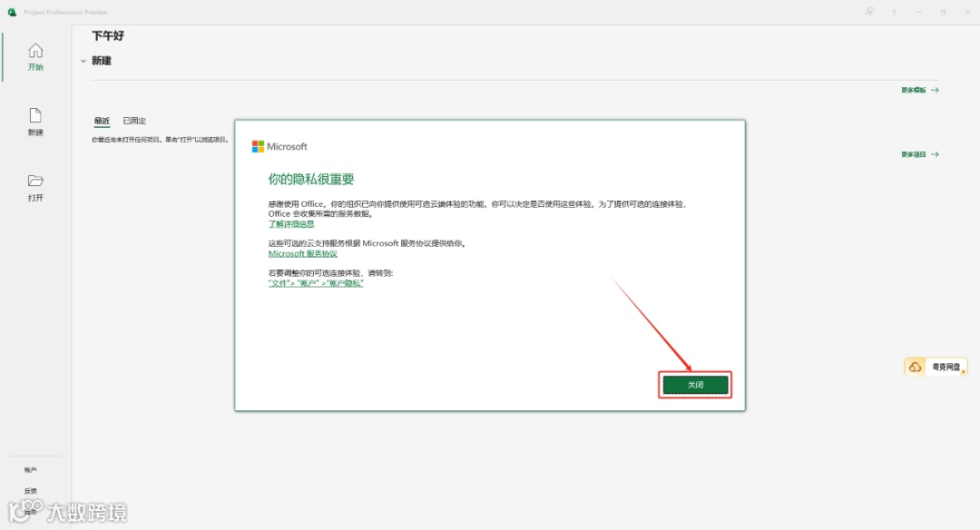980x530 pixels.
Task: Click the Microsoft logo in the dialog
Action: coord(279,146)
